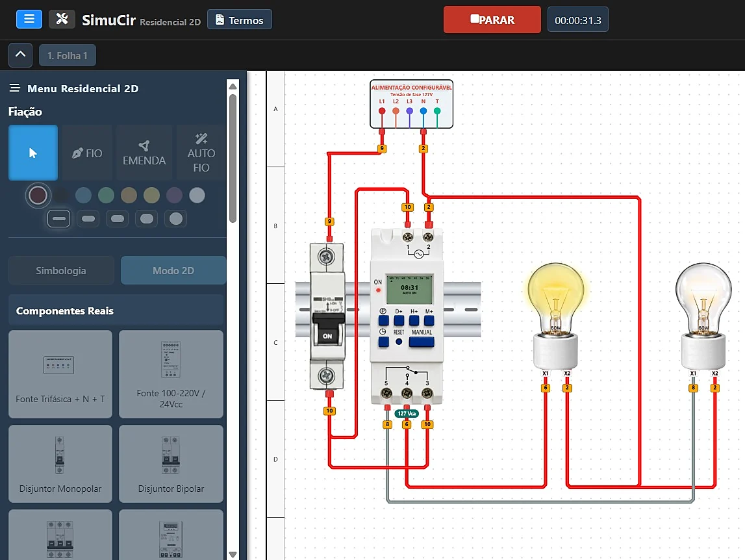Viewport: 745px width, 560px height.
Task: Click the N blue neutral terminal
Action: pyautogui.click(x=423, y=111)
